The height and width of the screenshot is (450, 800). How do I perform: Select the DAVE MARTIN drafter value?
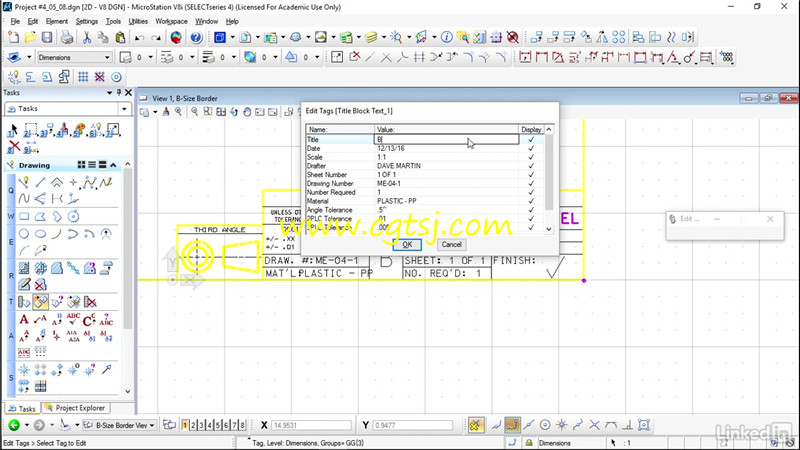pyautogui.click(x=399, y=166)
